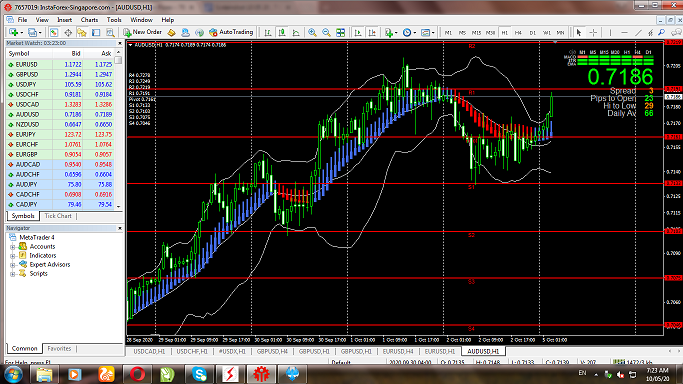
Task: Open the GBPUSD,H4 chart tab
Action: pos(272,351)
